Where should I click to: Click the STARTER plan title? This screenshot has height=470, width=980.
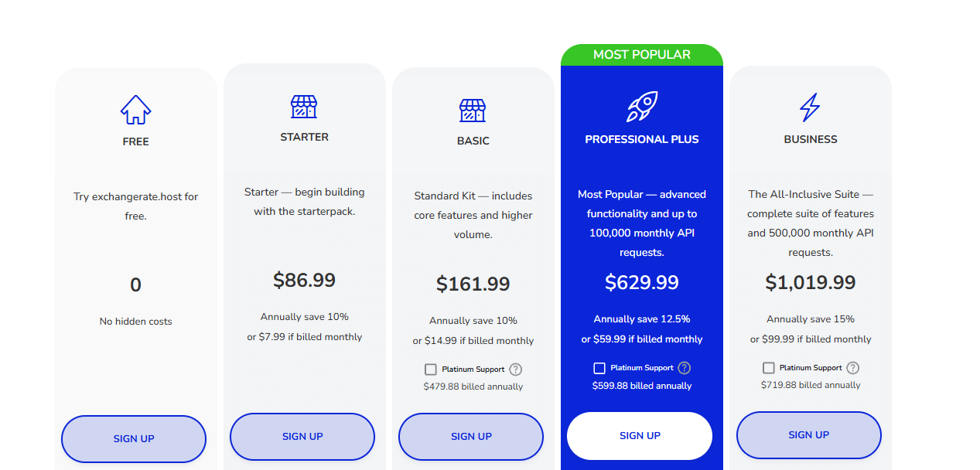(304, 136)
